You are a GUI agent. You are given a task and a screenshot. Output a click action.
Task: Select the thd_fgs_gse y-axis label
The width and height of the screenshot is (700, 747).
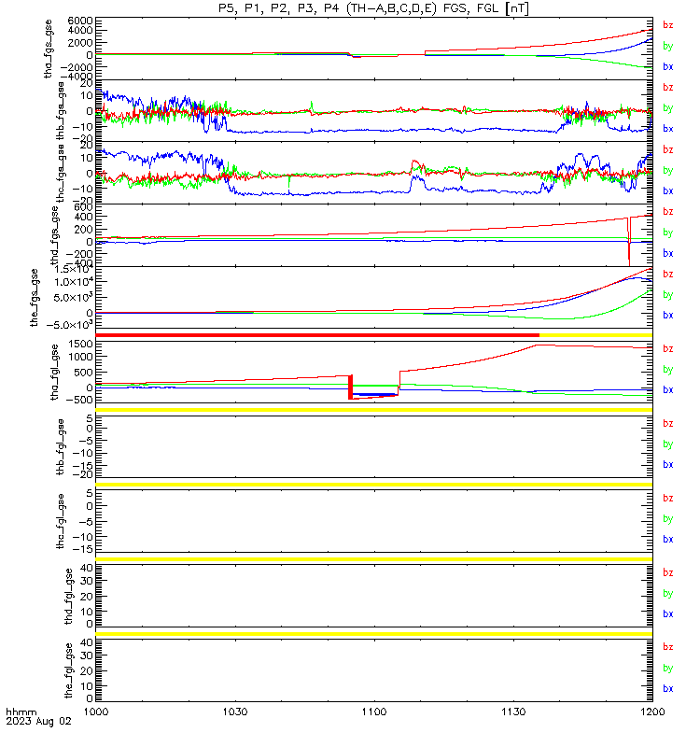pos(54,236)
